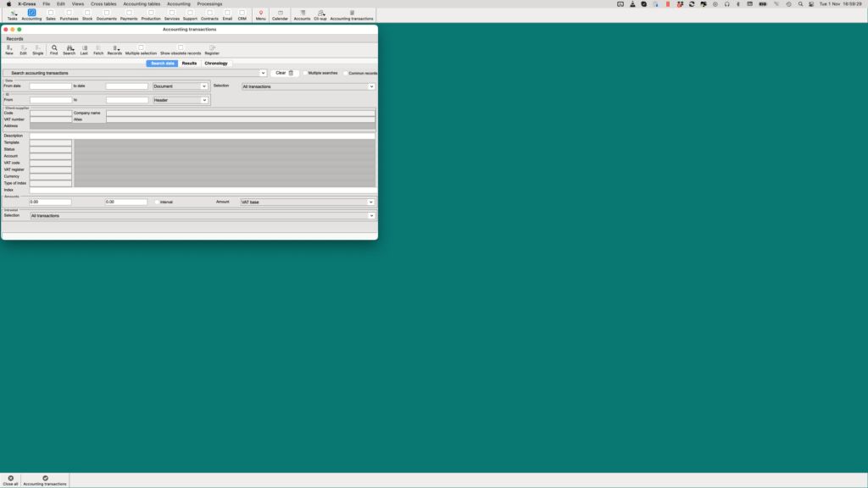Screen dimensions: 868x488
Task: Click the Find magnifier icon
Action: 53,48
